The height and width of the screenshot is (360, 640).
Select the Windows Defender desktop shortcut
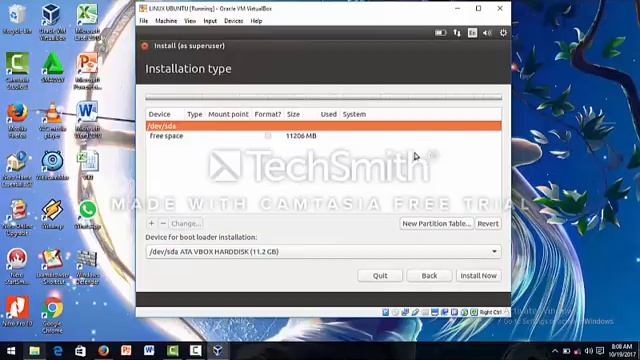tap(87, 267)
